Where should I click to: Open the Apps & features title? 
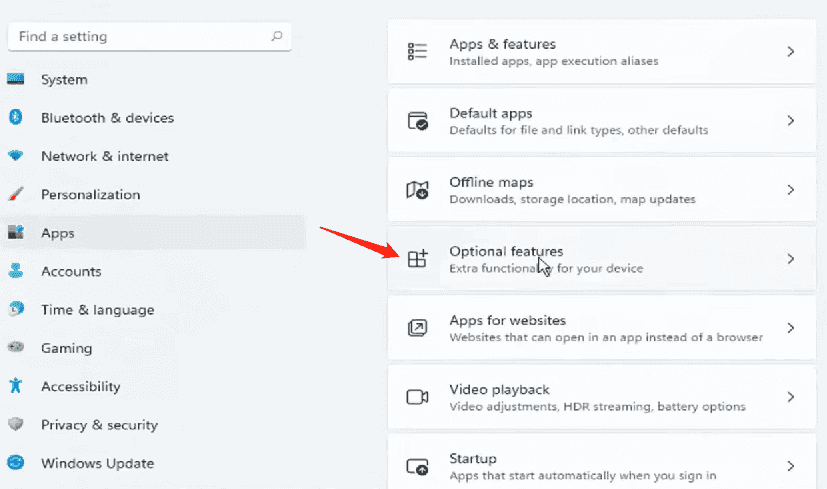(x=503, y=44)
